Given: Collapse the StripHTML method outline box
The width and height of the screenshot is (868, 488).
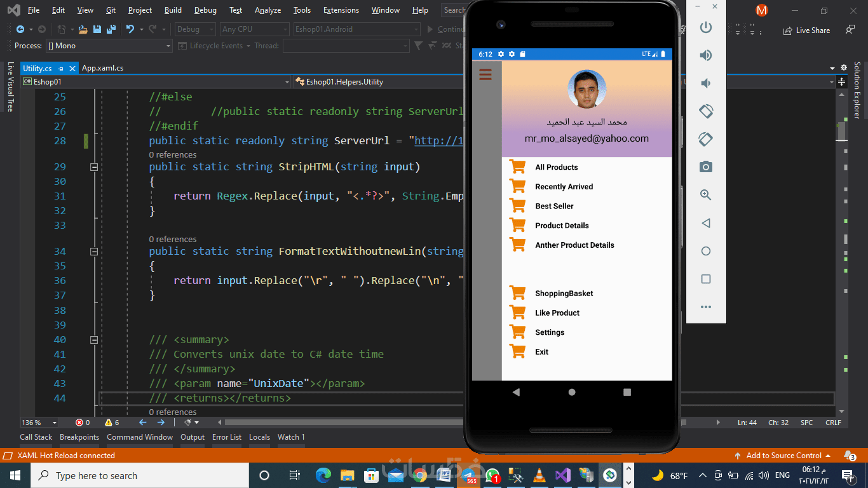Looking at the screenshot, I should [x=94, y=167].
